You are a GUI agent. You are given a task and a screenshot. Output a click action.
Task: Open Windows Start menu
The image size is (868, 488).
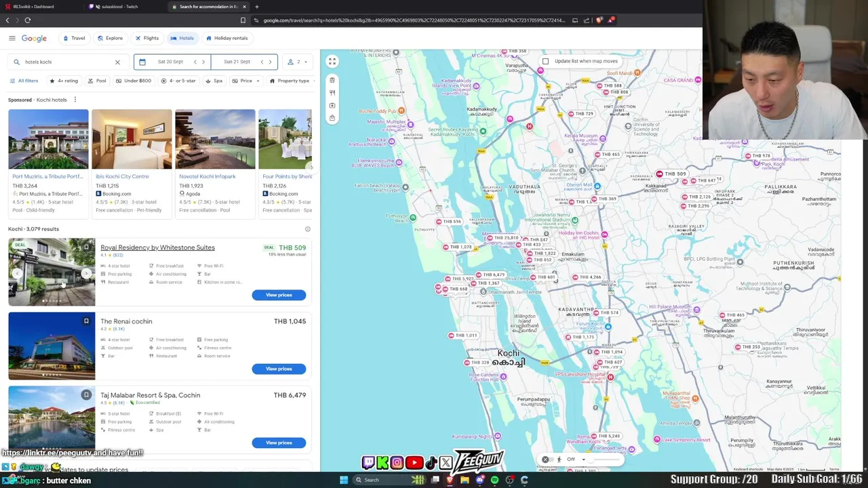pyautogui.click(x=344, y=480)
